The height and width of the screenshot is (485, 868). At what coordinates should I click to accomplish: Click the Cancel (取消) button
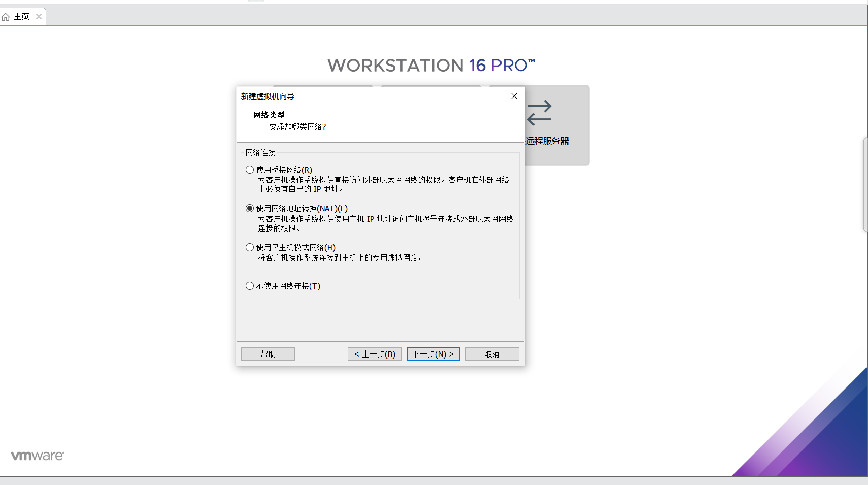(x=492, y=354)
